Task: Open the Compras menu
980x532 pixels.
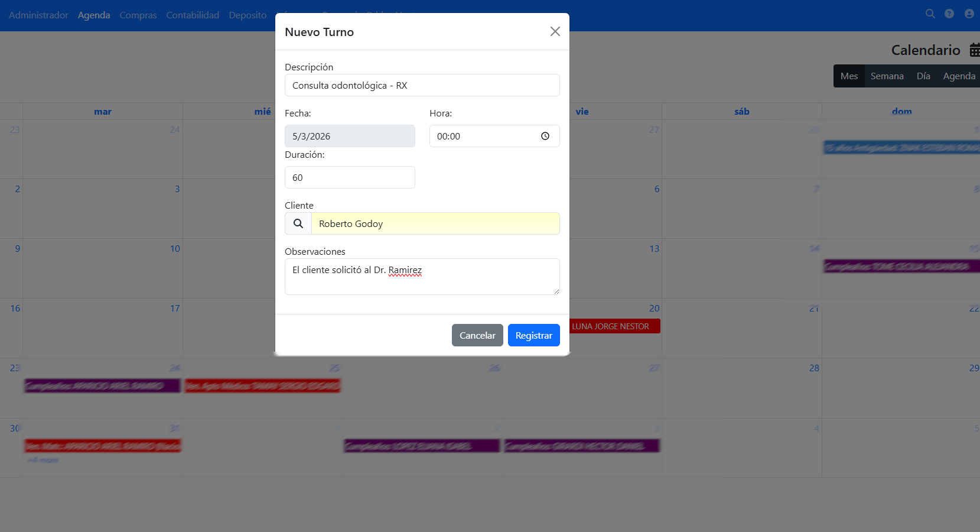Action: 138,15
